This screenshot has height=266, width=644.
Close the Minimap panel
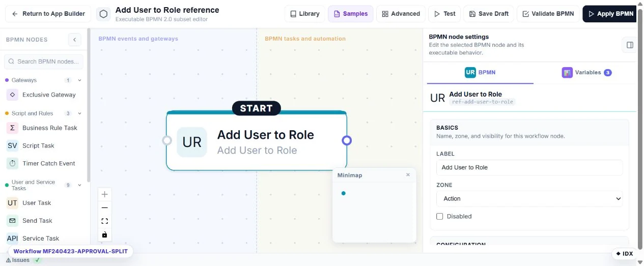[x=408, y=175]
